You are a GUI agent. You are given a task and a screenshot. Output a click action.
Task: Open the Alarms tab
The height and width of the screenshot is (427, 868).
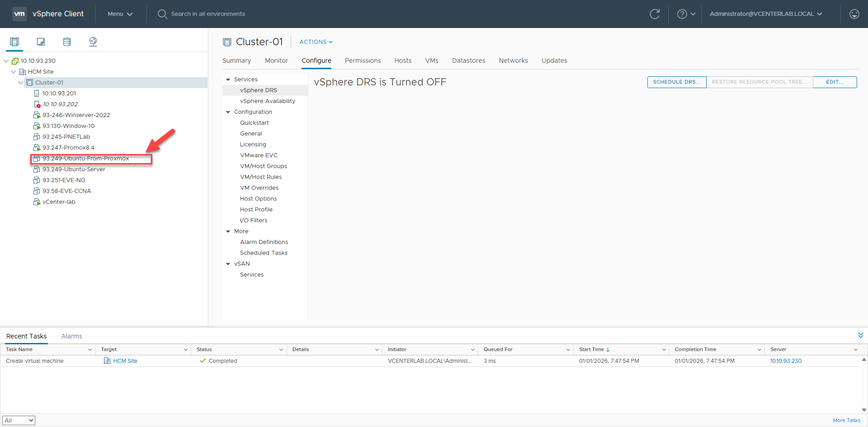(71, 336)
